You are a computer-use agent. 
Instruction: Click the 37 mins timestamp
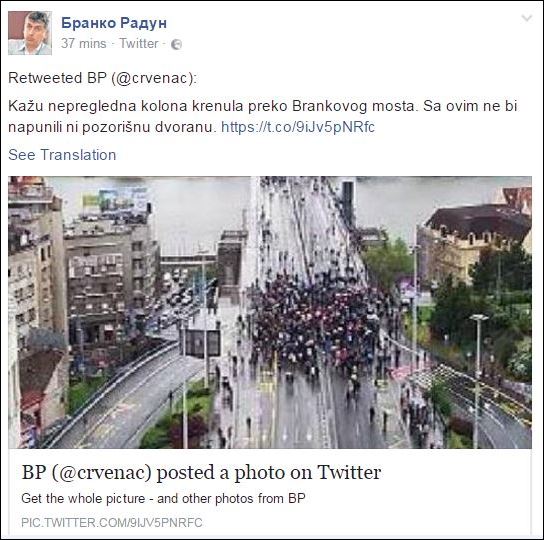tap(83, 43)
